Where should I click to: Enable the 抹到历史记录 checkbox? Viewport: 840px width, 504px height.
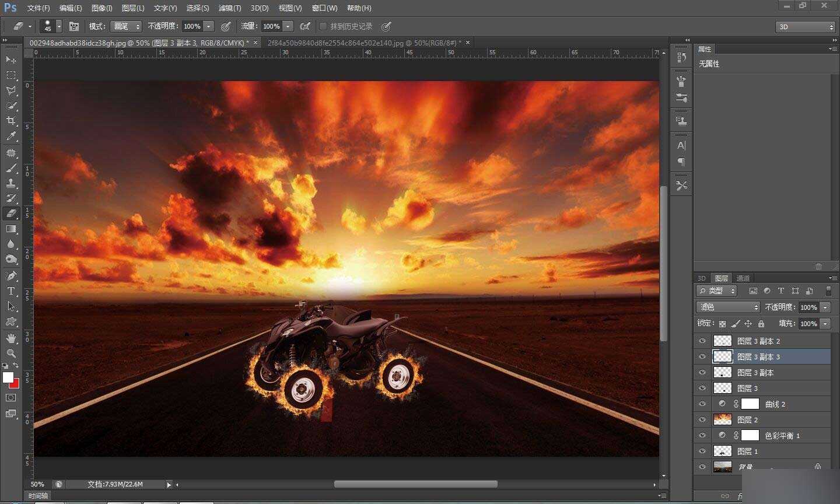[323, 26]
